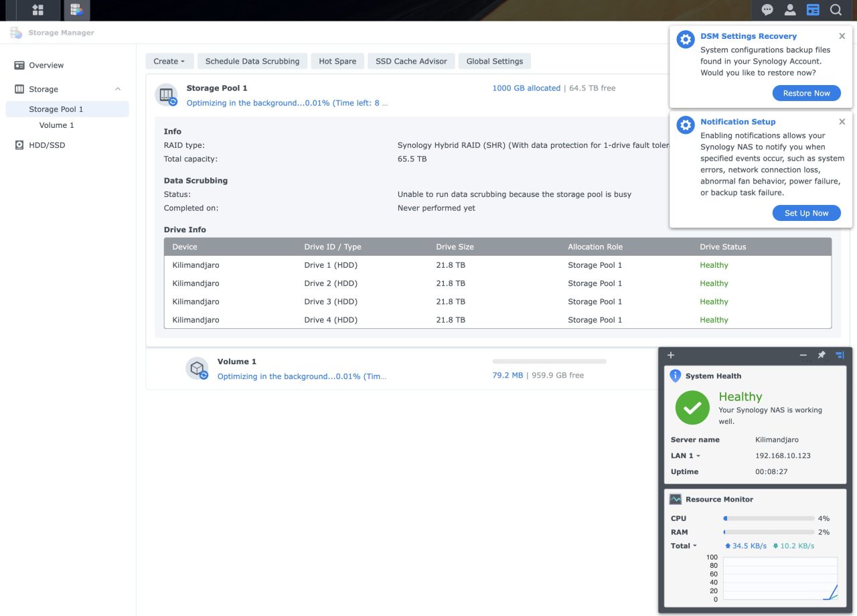Open the DSM Main Menu grid icon
Viewport: 857px width, 616px height.
point(37,10)
